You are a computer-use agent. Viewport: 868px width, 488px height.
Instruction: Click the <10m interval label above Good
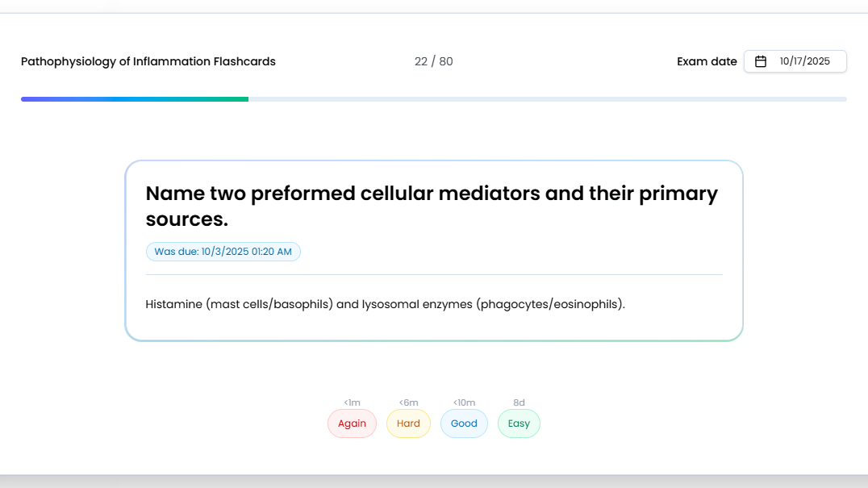[464, 402]
